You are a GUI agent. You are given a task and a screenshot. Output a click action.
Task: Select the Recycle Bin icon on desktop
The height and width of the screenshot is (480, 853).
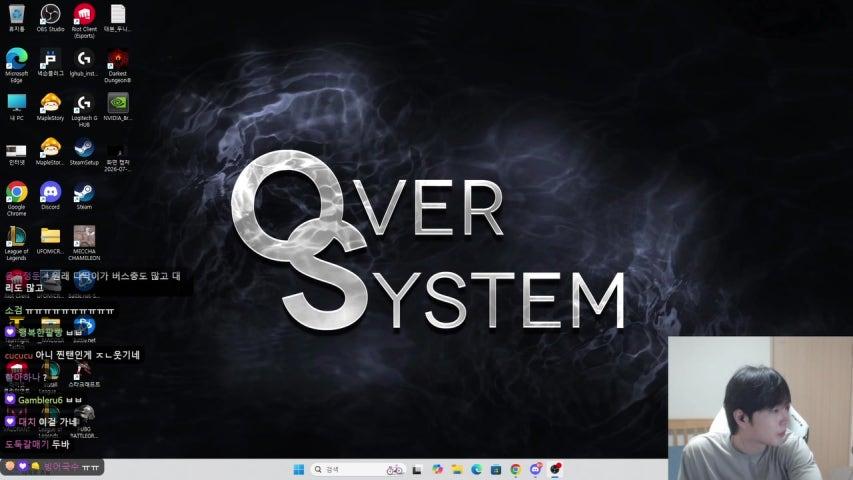16,17
